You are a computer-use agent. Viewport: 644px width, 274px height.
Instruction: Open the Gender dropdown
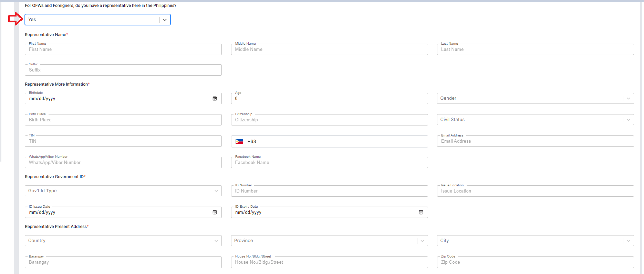pyautogui.click(x=535, y=98)
